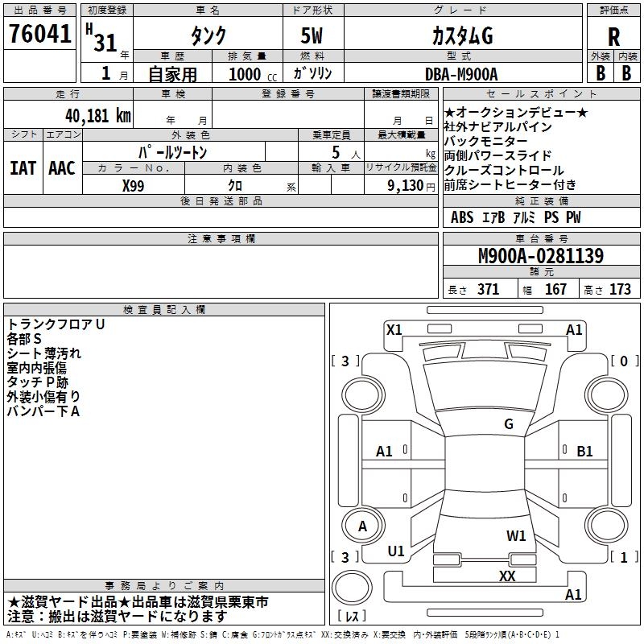Viewport: 644px width, 644px height.
Task: Click the sales point 社外ナビアルパイン
Action: point(497,126)
